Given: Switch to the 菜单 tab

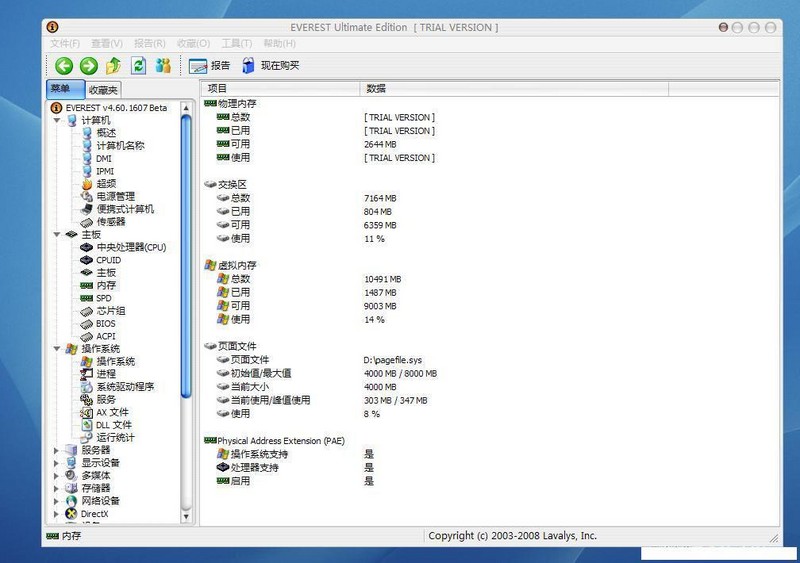Looking at the screenshot, I should click(65, 89).
